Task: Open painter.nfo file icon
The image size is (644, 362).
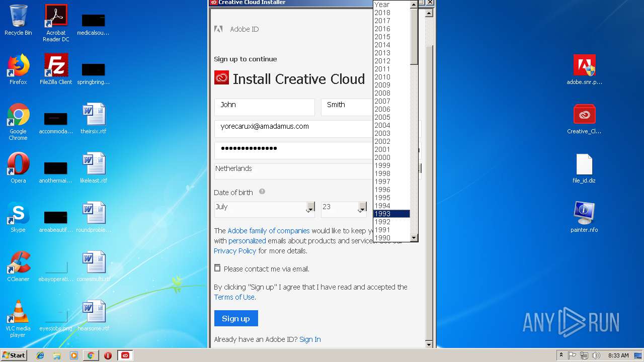Action: [584, 217]
